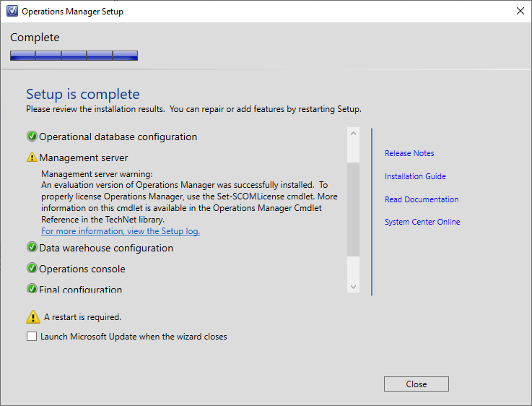The width and height of the screenshot is (532, 406).
Task: Click the warning icon beside Management server
Action: [32, 157]
